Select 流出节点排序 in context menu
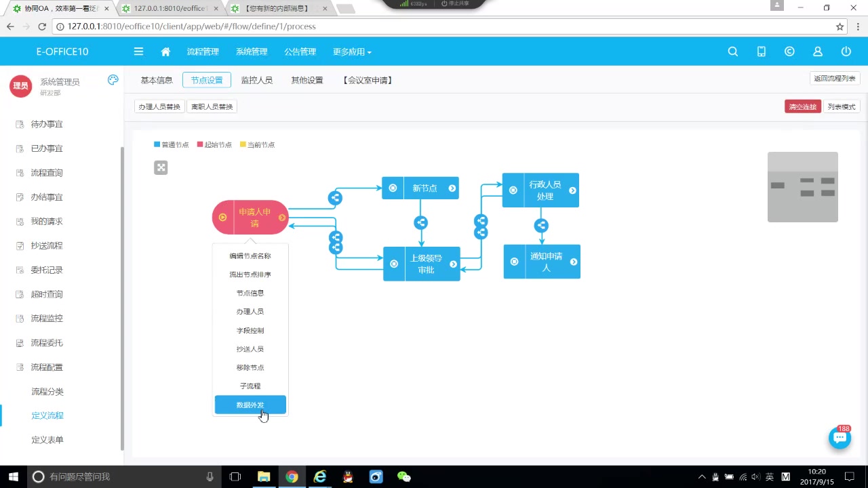The height and width of the screenshot is (488, 868). tap(250, 274)
